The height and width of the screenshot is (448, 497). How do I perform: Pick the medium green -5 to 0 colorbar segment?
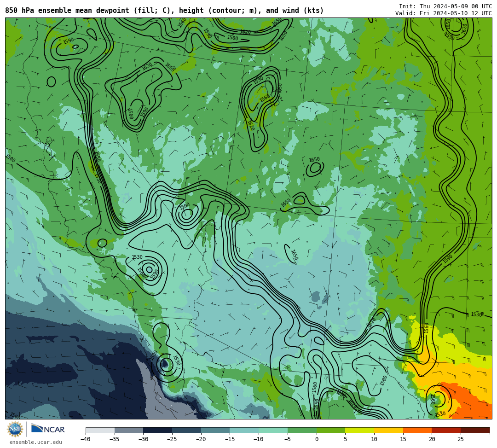click(302, 430)
